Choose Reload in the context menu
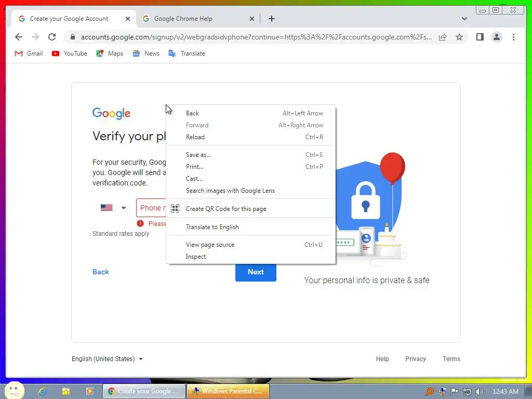 click(x=251, y=137)
